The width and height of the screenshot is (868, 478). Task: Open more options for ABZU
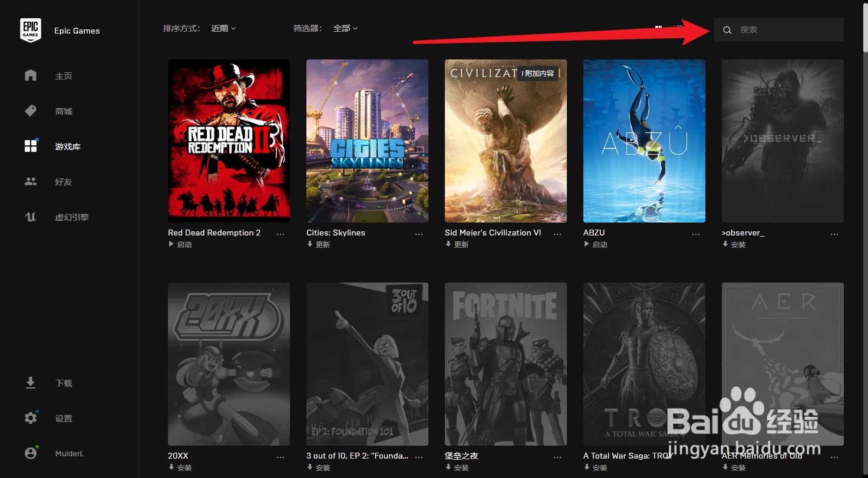pyautogui.click(x=696, y=234)
